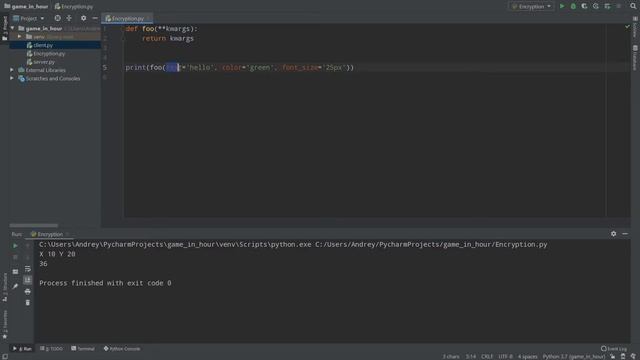
Task: Click the read-only lock icon in the status bar
Action: [613, 356]
